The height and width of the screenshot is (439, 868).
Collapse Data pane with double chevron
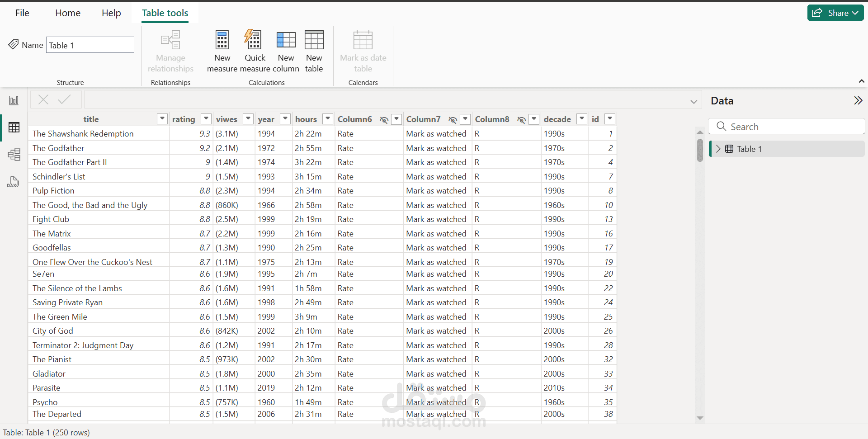[858, 100]
